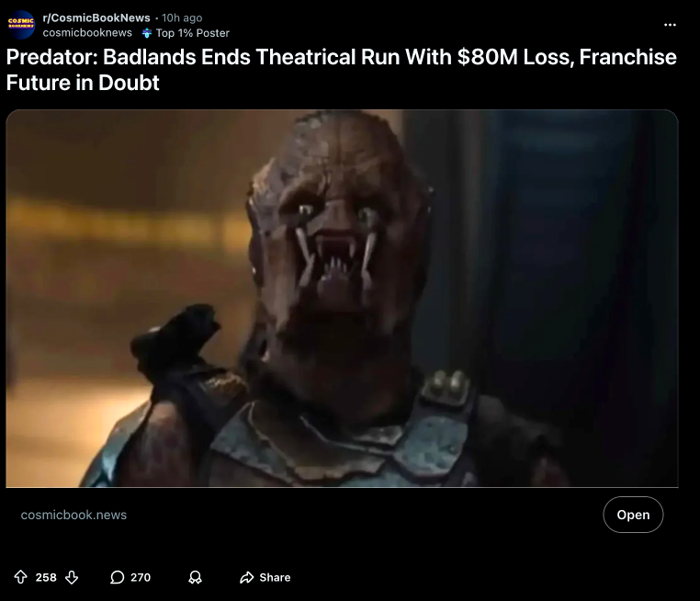Open the post's three-dot overflow menu
The image size is (700, 601).
pyautogui.click(x=670, y=25)
